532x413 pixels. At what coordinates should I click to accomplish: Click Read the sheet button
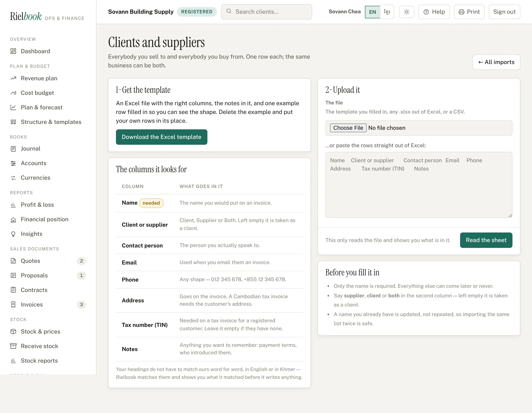coord(486,240)
